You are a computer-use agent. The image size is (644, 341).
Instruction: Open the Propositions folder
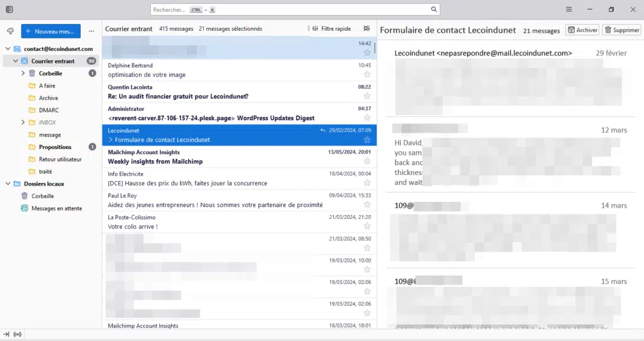pos(55,147)
